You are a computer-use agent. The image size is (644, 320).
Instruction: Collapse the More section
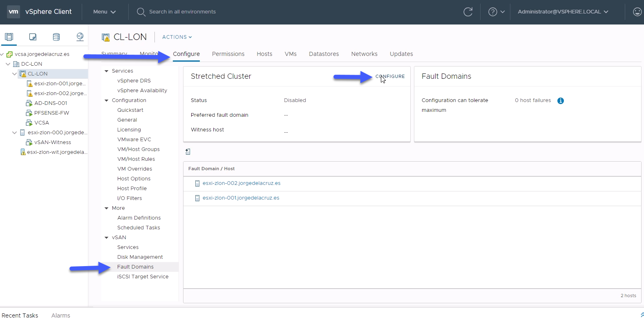pos(107,208)
